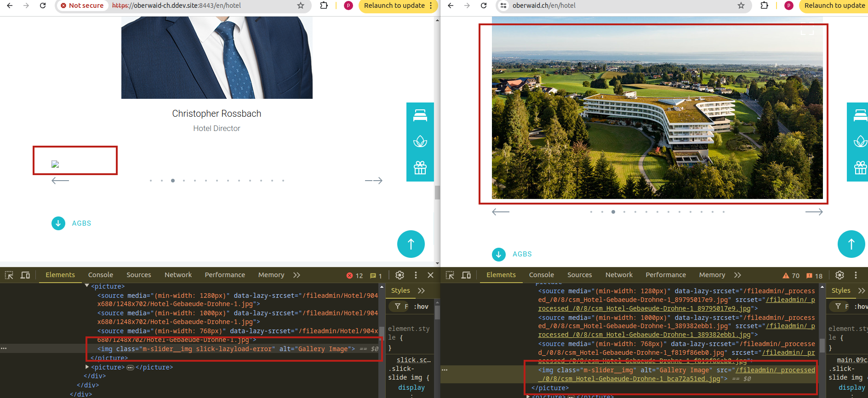Click the broken image icon in the left slider
868x398 pixels.
55,164
